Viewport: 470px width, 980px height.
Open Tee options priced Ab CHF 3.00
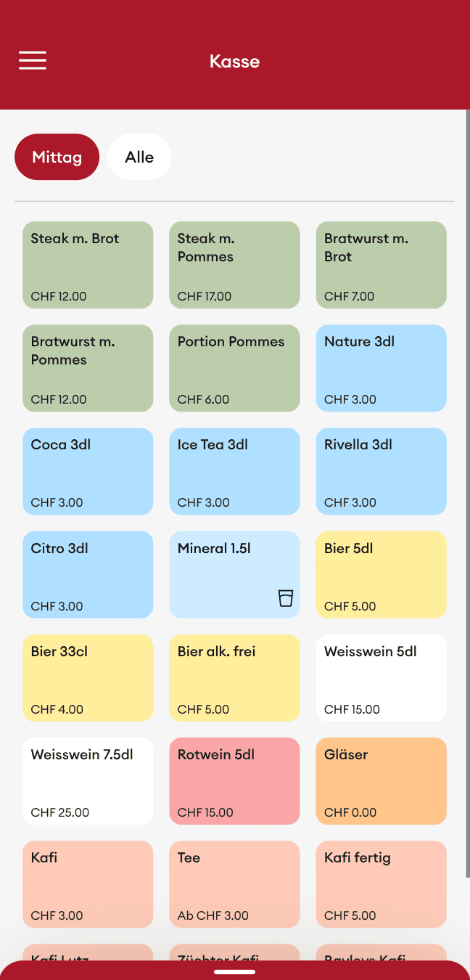234,883
